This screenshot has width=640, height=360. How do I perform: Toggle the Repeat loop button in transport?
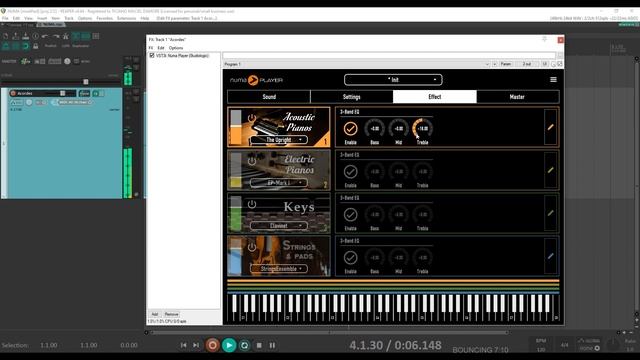coord(244,345)
